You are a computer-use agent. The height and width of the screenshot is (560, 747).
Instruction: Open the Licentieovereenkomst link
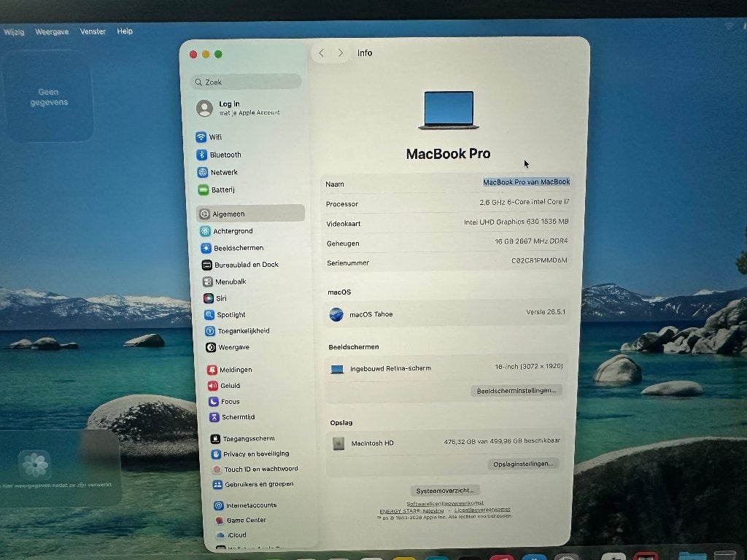pyautogui.click(x=482, y=510)
